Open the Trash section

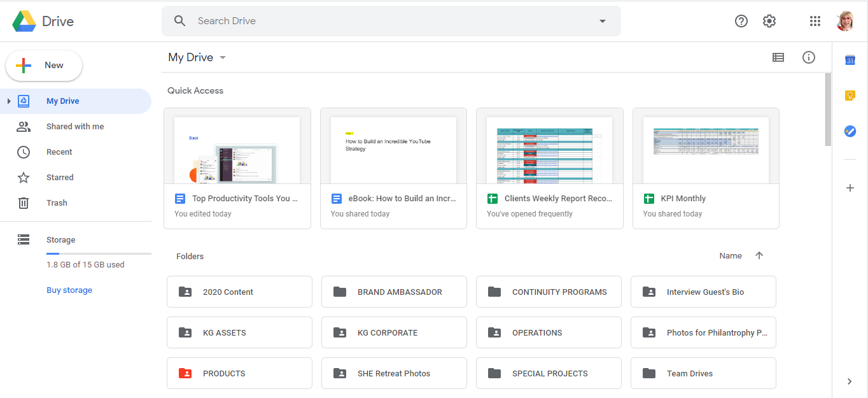tap(57, 203)
